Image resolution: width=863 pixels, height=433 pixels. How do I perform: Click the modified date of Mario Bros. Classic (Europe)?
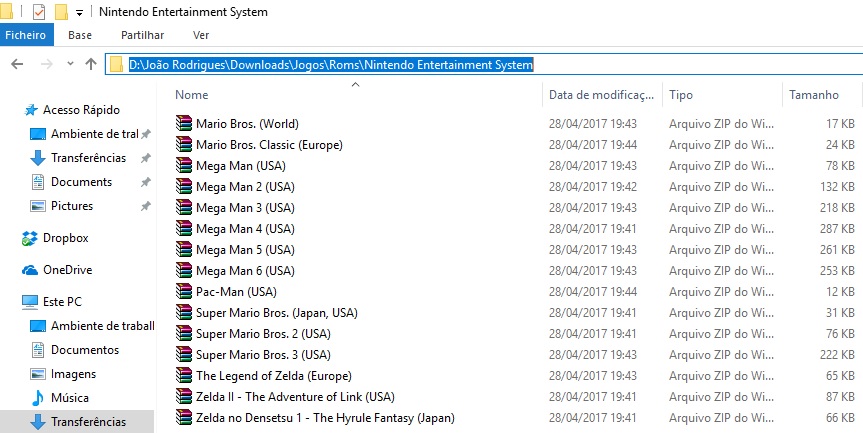(x=593, y=144)
